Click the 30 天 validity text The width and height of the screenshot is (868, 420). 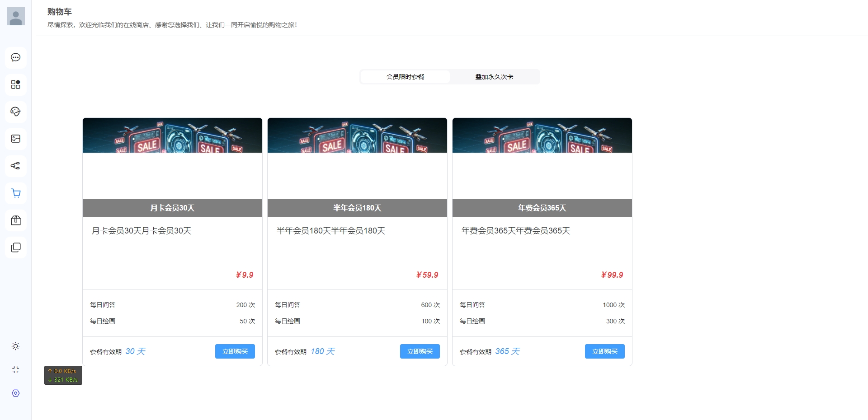(x=135, y=351)
